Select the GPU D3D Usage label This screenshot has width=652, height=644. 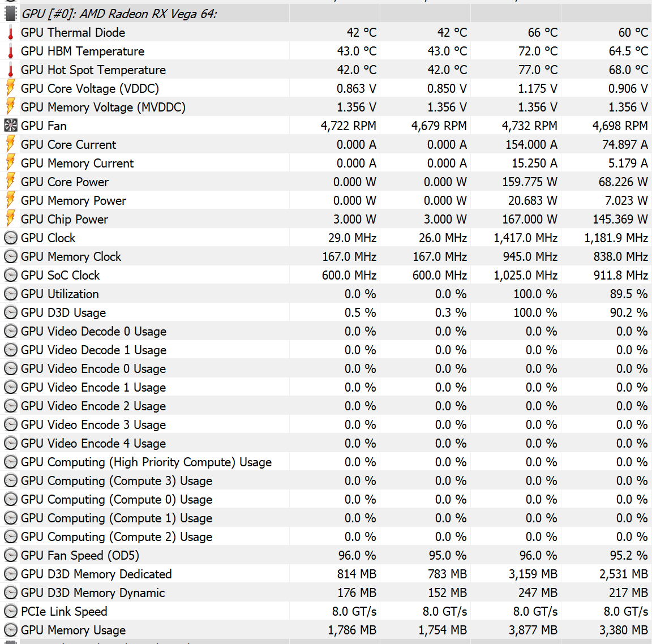(63, 312)
